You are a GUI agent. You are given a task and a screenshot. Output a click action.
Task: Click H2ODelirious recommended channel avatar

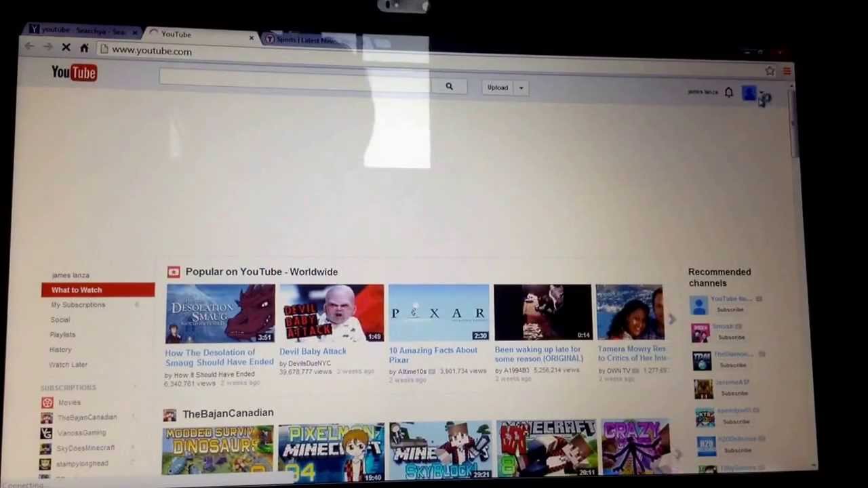pos(707,445)
